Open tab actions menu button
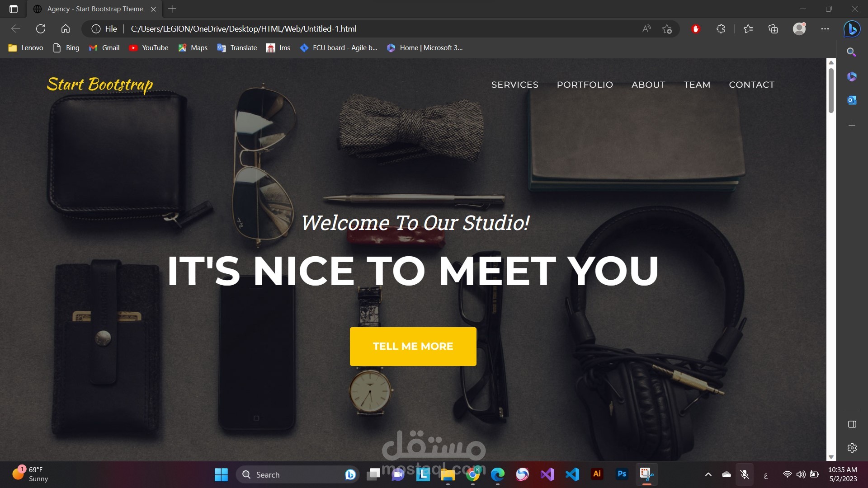868x488 pixels. click(x=14, y=9)
